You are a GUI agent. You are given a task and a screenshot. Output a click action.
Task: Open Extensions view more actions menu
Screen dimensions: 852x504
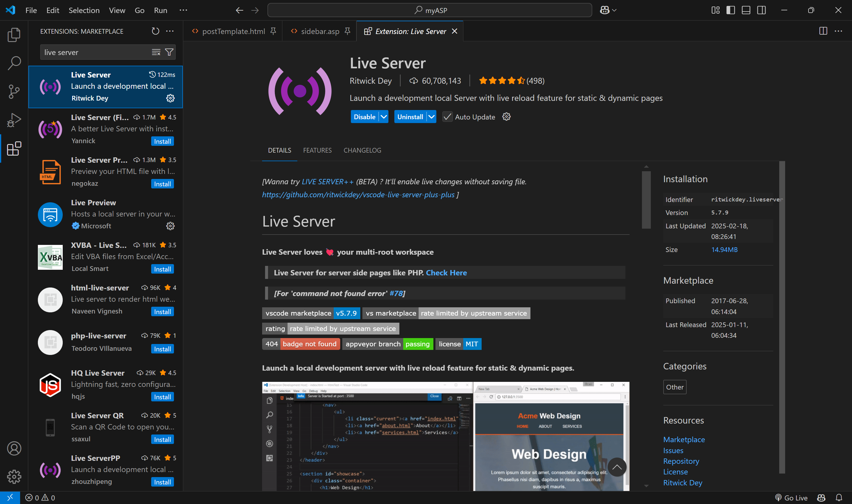click(x=170, y=31)
